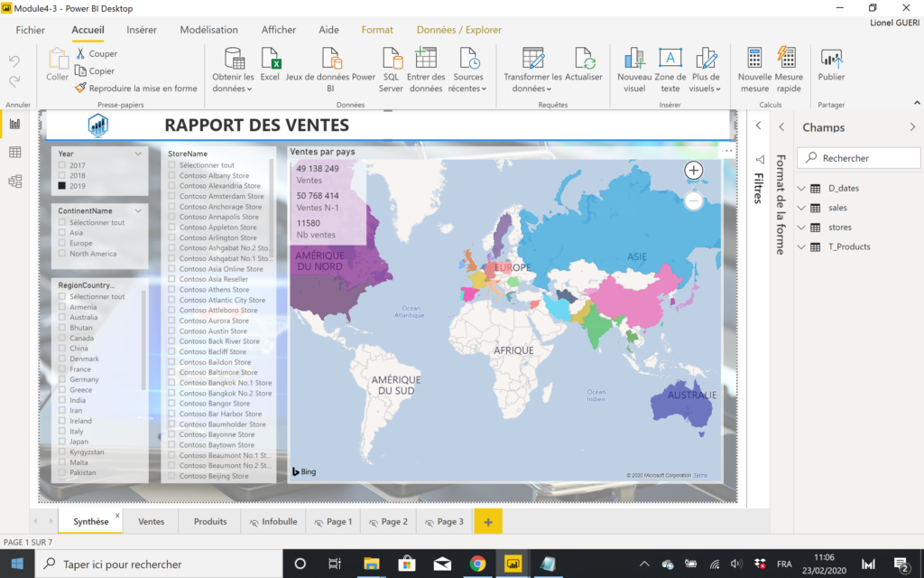Open the Insérer ribbon tab
The width and height of the screenshot is (924, 578).
click(142, 30)
